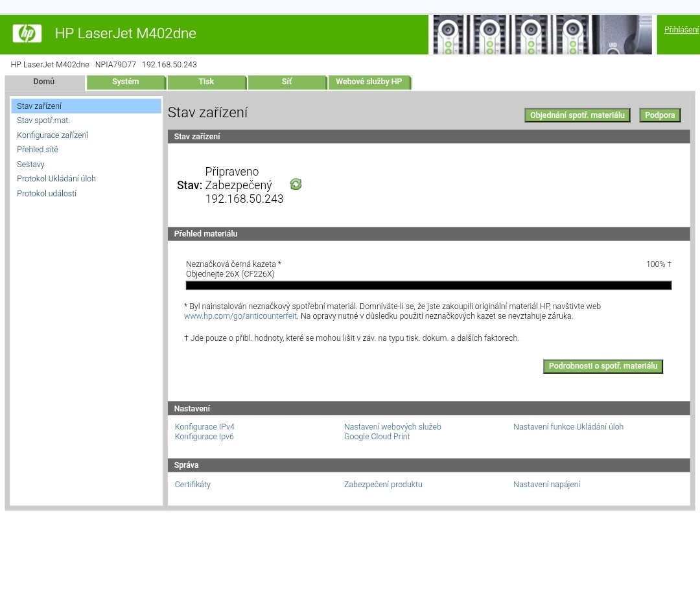Click Objednejte 26X (CF226X) text
This screenshot has width=700, height=598.
pos(230,274)
